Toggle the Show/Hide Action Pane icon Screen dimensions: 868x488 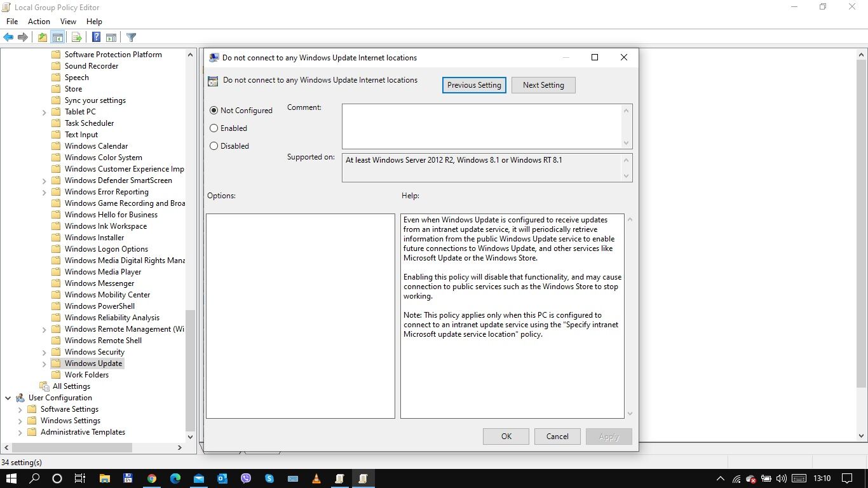tap(111, 37)
